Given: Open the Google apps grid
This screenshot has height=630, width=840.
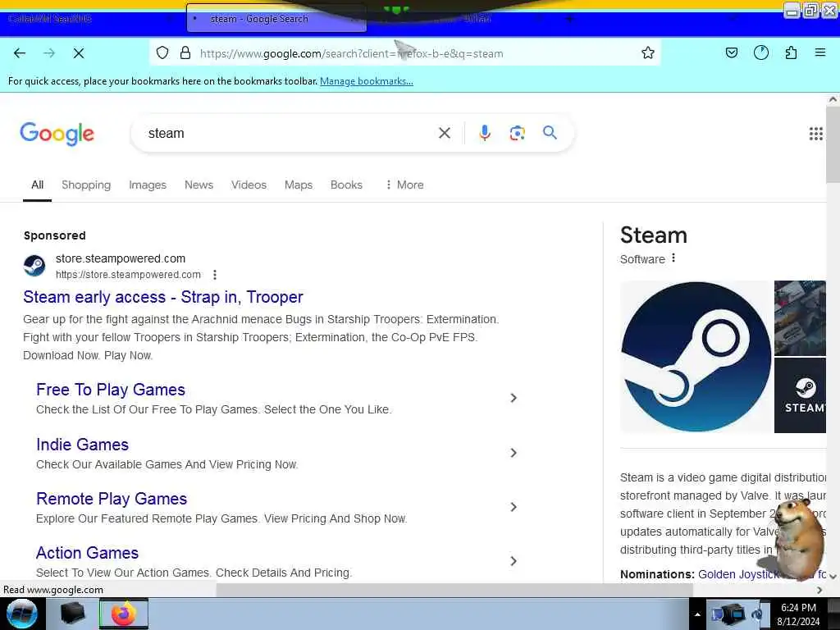Looking at the screenshot, I should (x=815, y=134).
